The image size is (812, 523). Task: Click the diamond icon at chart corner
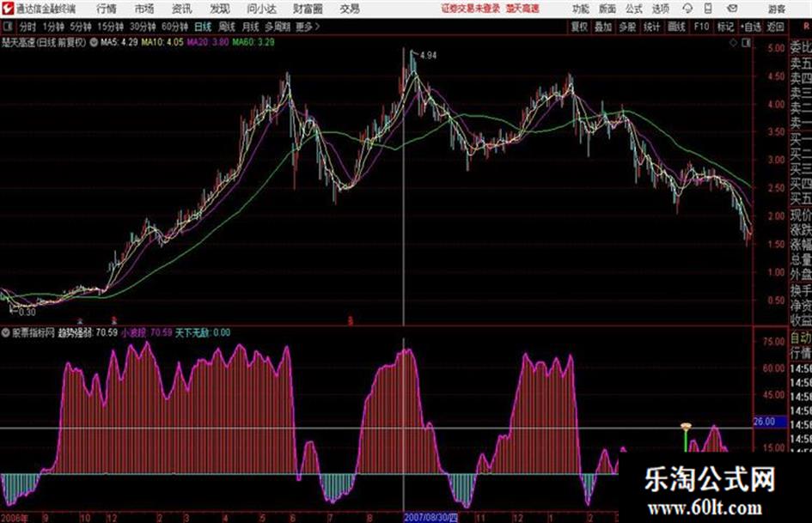(733, 43)
